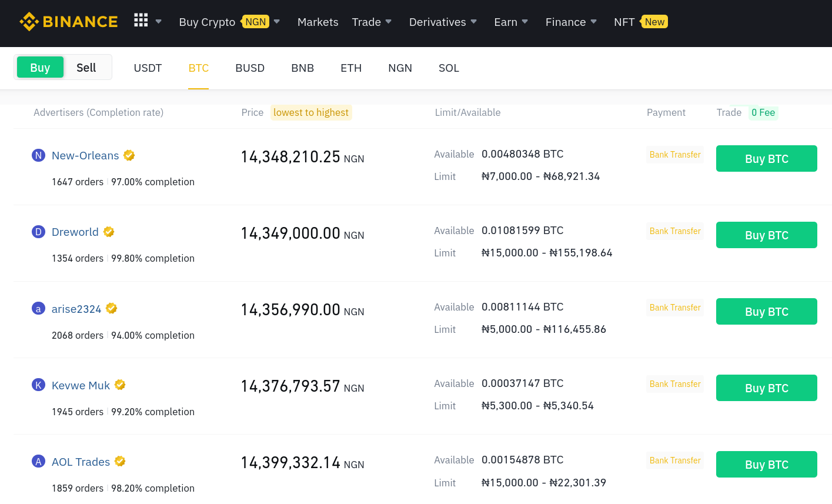Open arise2324 advertiser profile

tap(76, 309)
